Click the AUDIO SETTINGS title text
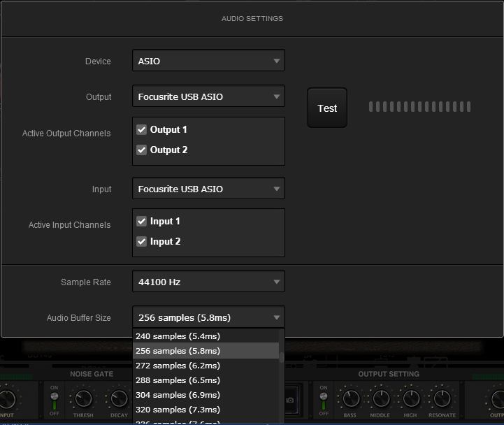The width and height of the screenshot is (504, 425). point(252,19)
